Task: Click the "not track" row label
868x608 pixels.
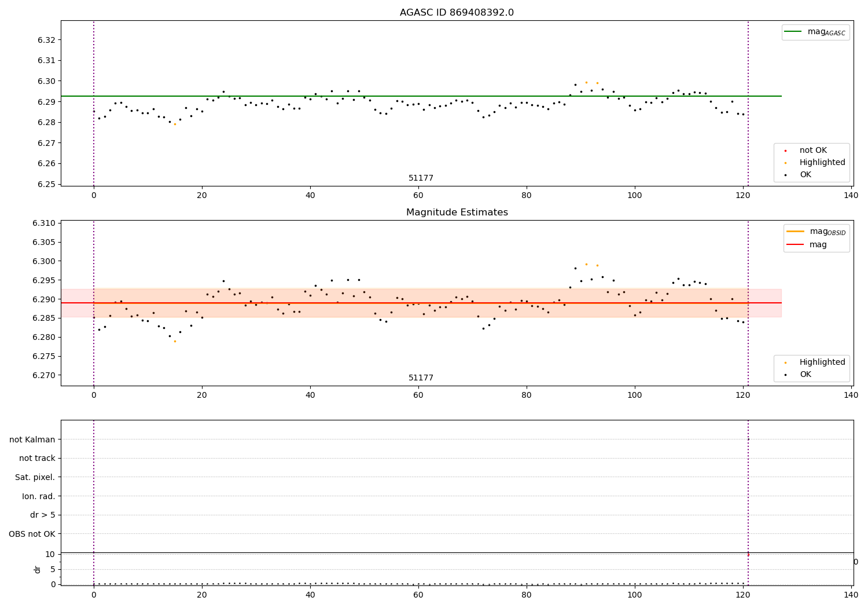Action: pos(37,459)
